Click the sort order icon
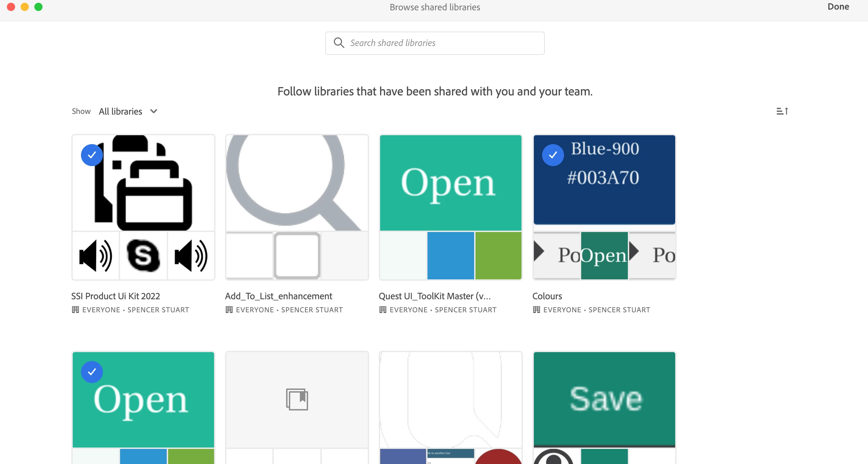 pyautogui.click(x=782, y=111)
